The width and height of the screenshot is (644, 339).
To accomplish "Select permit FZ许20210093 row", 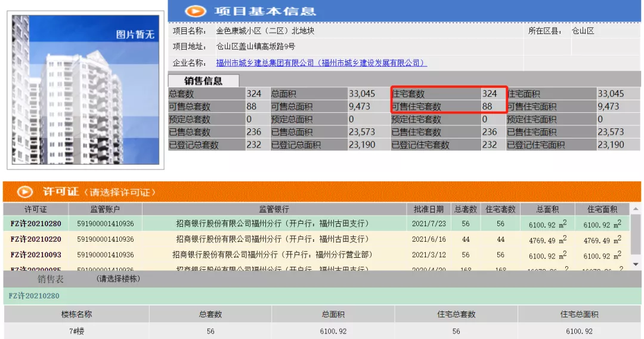I will (316, 255).
